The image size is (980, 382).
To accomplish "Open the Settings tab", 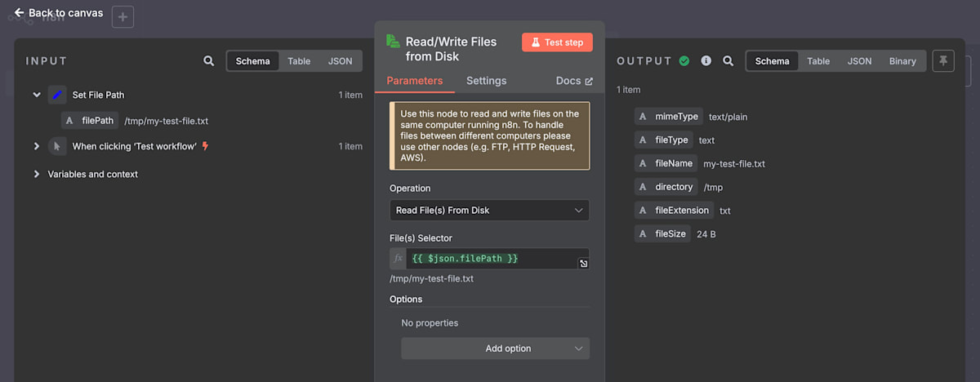I will [486, 81].
